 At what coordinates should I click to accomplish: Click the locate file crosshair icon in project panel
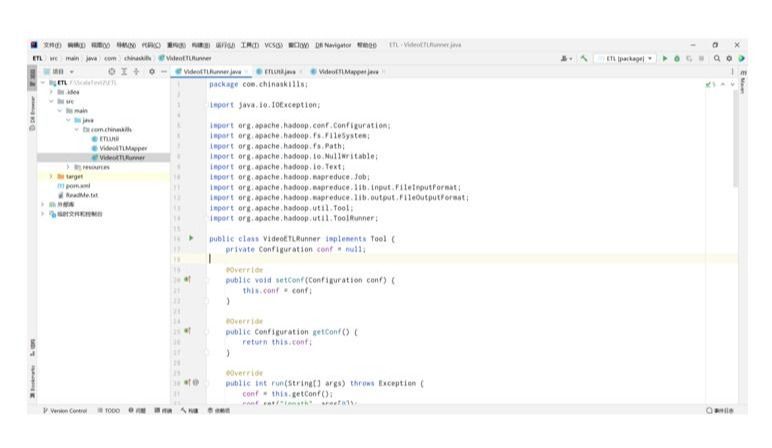112,72
